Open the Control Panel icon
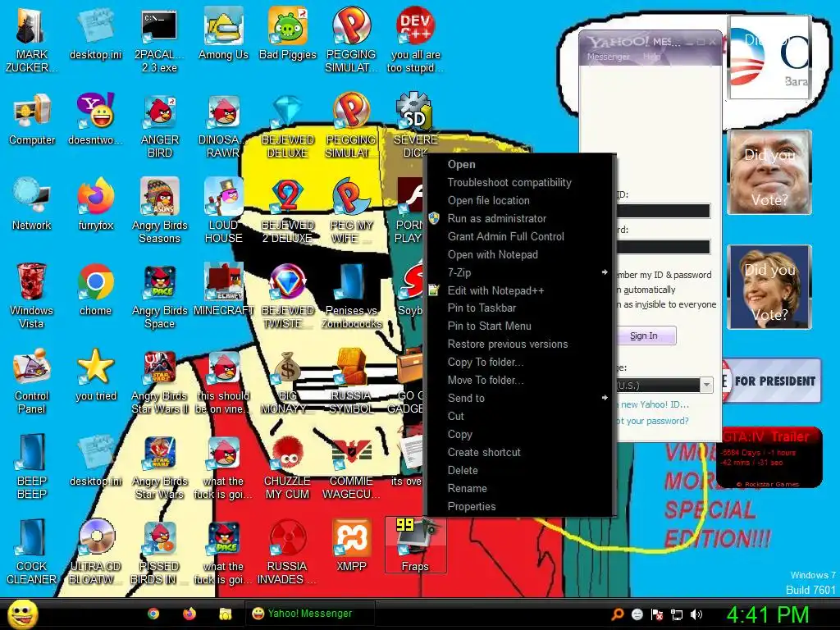Image resolution: width=840 pixels, height=630 pixels. point(32,381)
